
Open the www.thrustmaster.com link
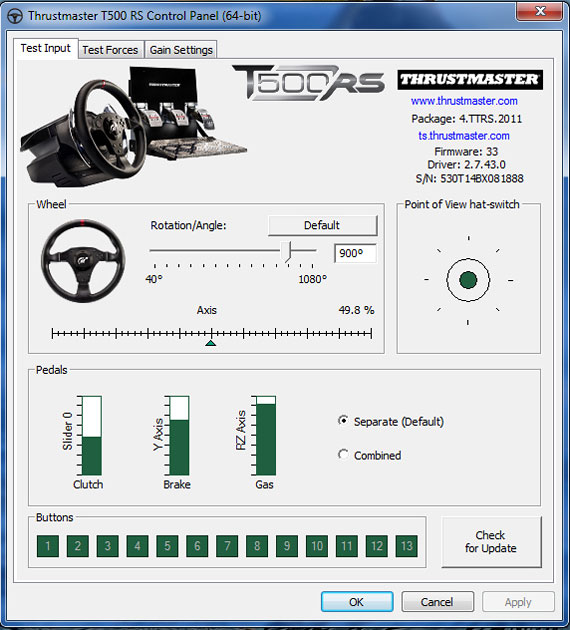pyautogui.click(x=464, y=101)
